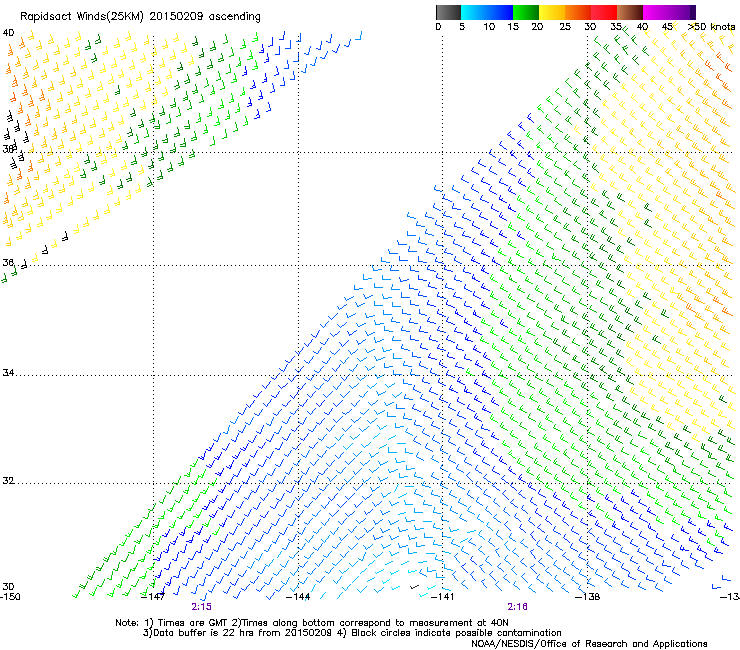740x650 pixels.
Task: Click the latitude label '34'
Action: [x=8, y=372]
